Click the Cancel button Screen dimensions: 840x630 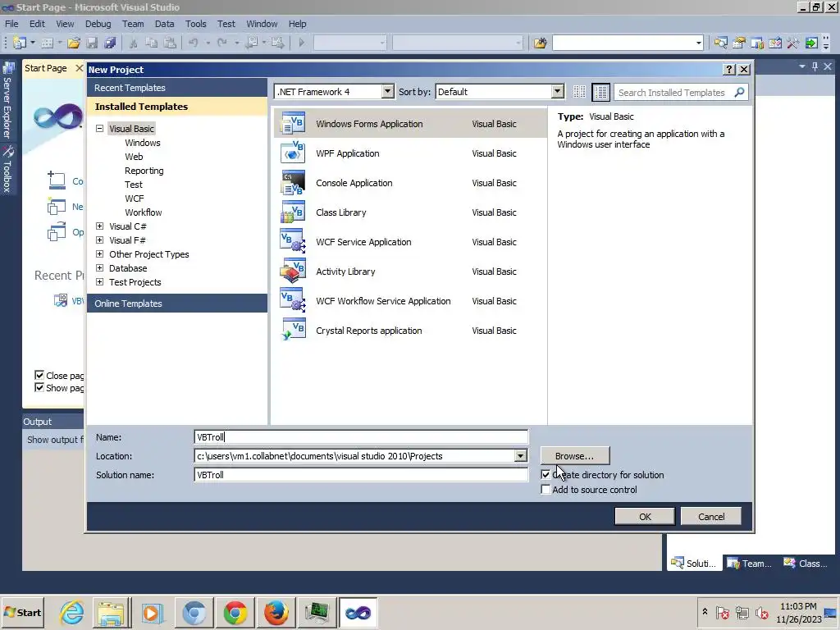[711, 517]
